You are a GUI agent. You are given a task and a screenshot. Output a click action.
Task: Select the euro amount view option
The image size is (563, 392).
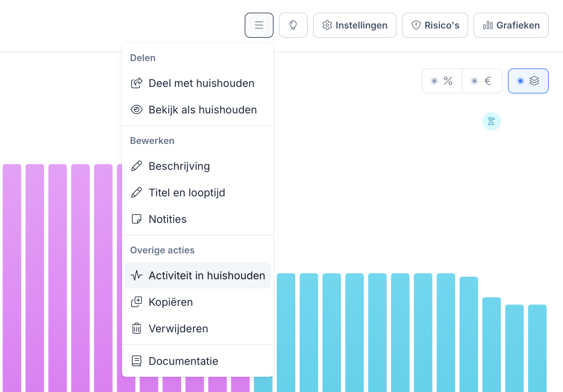(x=482, y=81)
